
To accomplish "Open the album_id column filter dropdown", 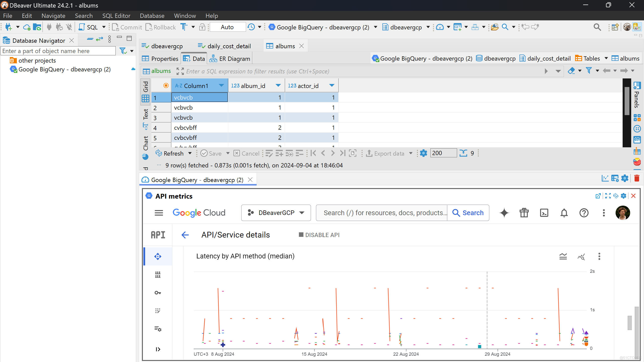I will [x=278, y=85].
